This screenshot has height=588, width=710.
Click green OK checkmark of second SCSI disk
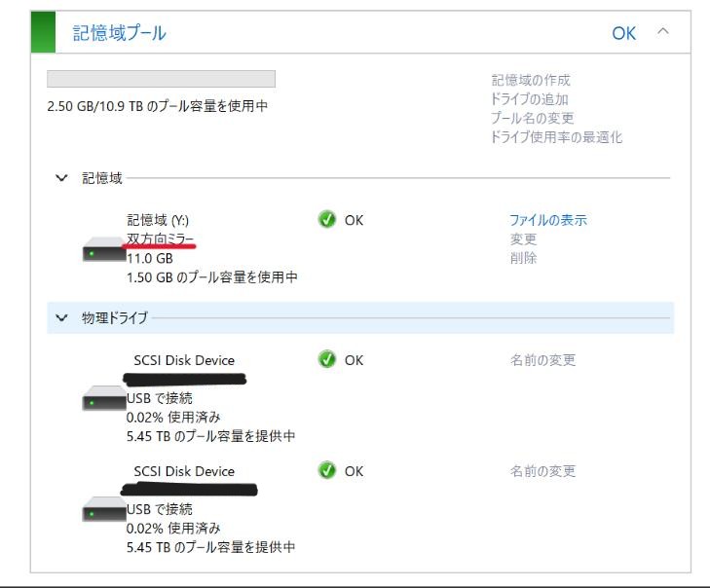[x=326, y=470]
